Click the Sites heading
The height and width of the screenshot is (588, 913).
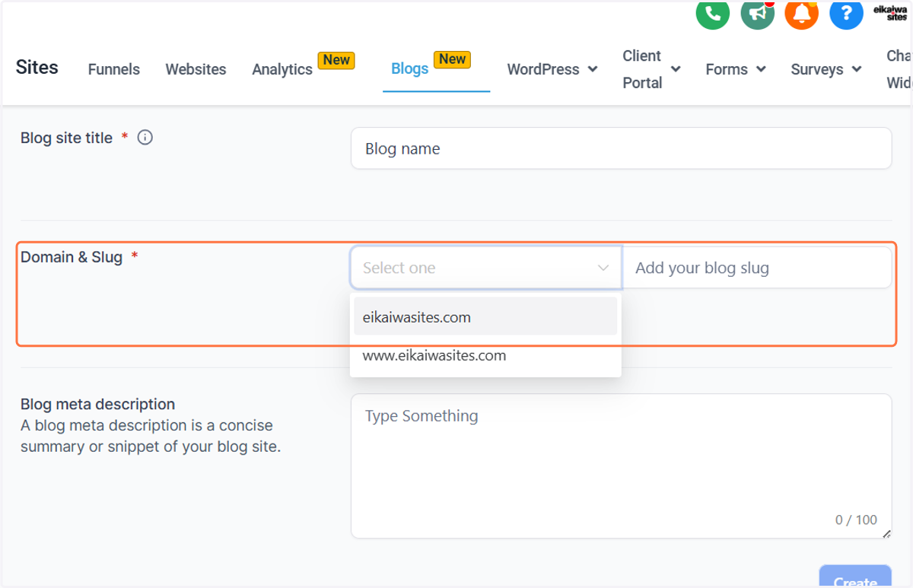pos(37,67)
